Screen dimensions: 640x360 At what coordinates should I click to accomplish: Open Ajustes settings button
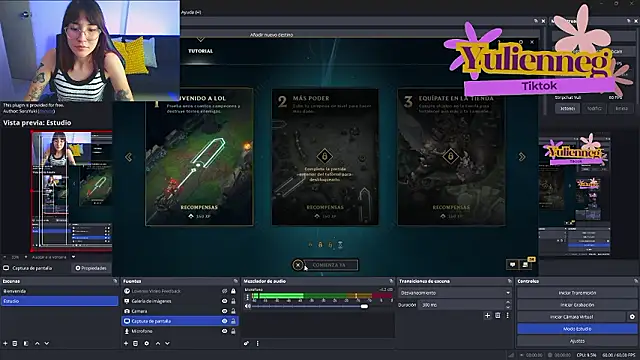point(577,341)
